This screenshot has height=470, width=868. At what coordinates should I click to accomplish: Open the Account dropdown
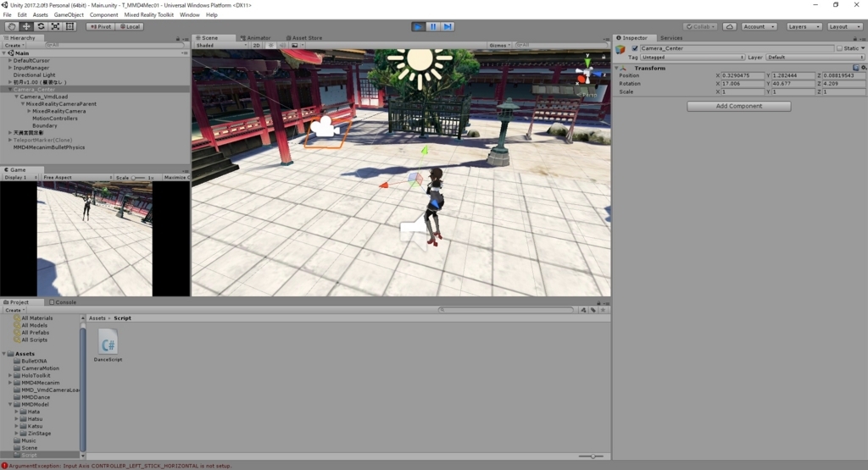(759, 26)
